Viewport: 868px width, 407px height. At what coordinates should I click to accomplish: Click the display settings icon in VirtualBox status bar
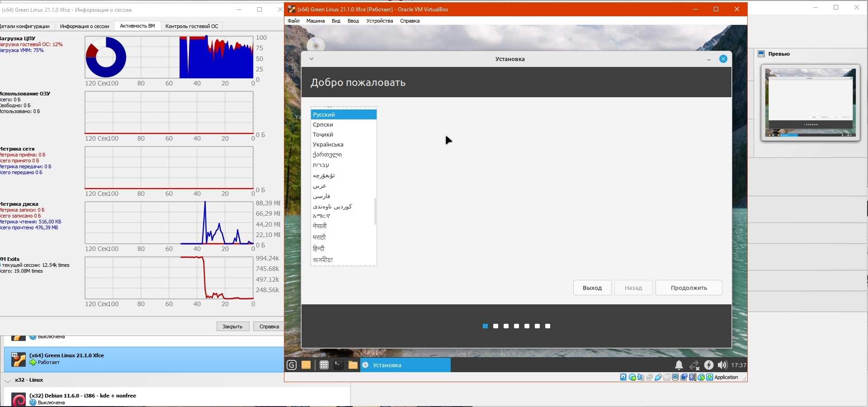(x=675, y=377)
